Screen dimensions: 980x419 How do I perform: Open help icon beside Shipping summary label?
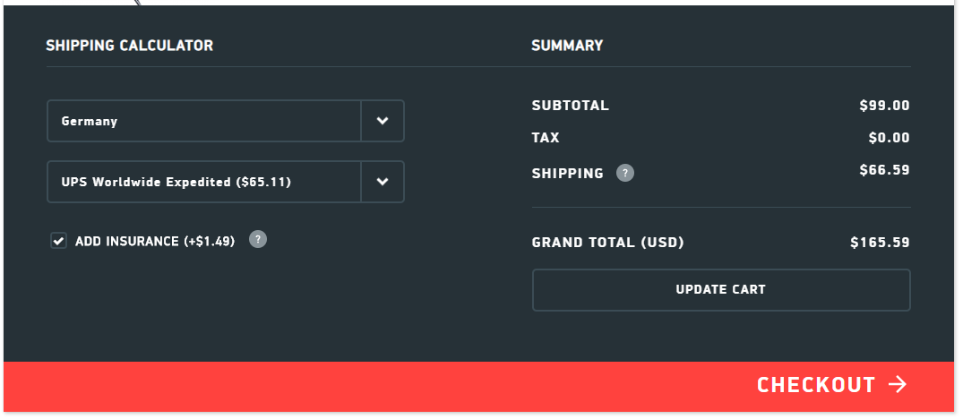(625, 173)
